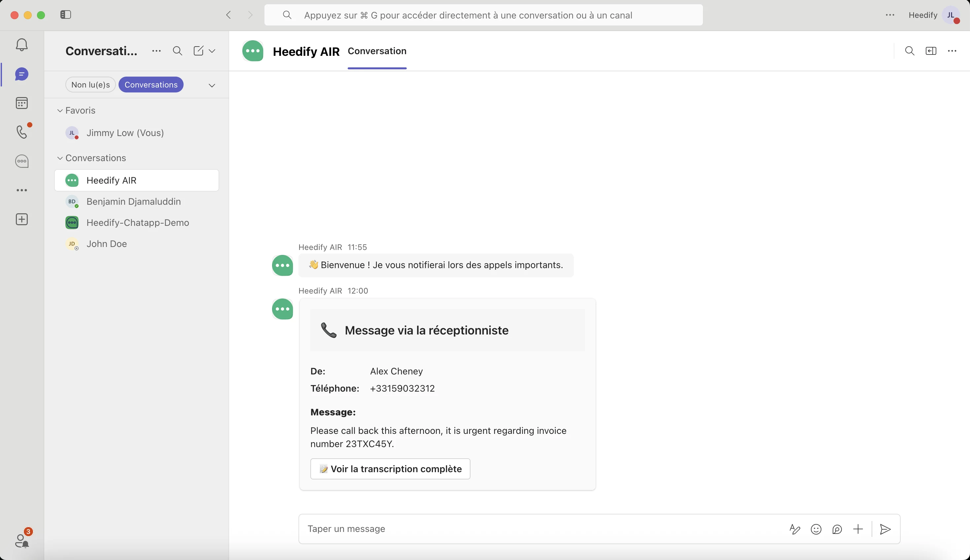The height and width of the screenshot is (560, 970).
Task: Click the sender name Alex Cheney
Action: [x=397, y=371]
